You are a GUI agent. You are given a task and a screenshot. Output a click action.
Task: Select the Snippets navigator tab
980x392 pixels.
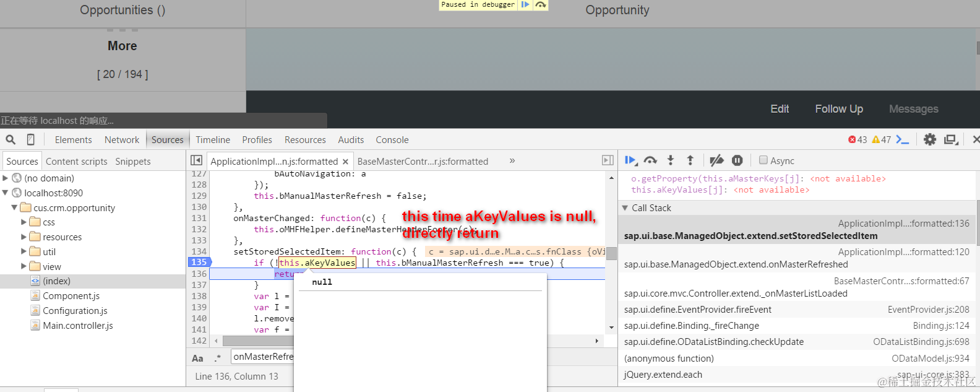(133, 162)
